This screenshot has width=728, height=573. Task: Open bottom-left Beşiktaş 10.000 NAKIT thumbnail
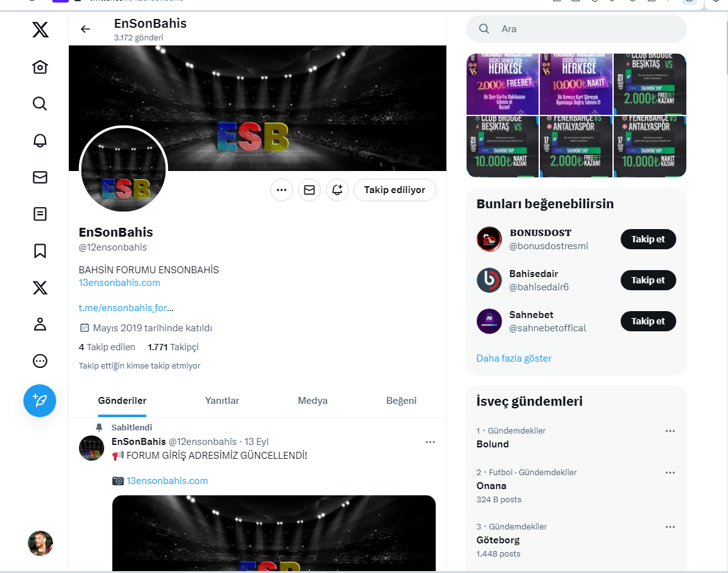(503, 146)
